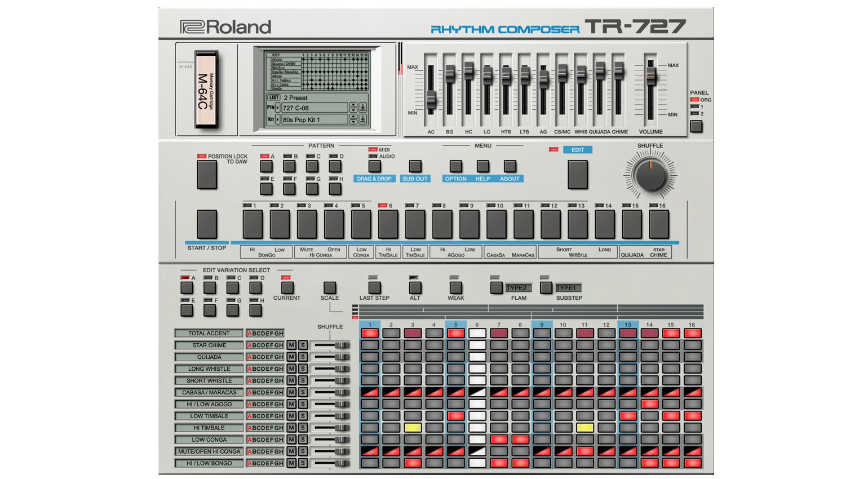Click the master VOLUME fader
868x479 pixels.
651,76
